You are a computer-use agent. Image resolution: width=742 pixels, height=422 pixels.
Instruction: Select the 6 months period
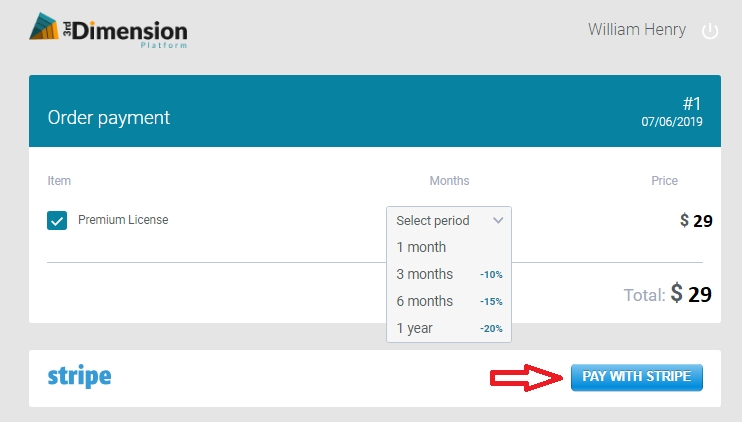pyautogui.click(x=424, y=301)
